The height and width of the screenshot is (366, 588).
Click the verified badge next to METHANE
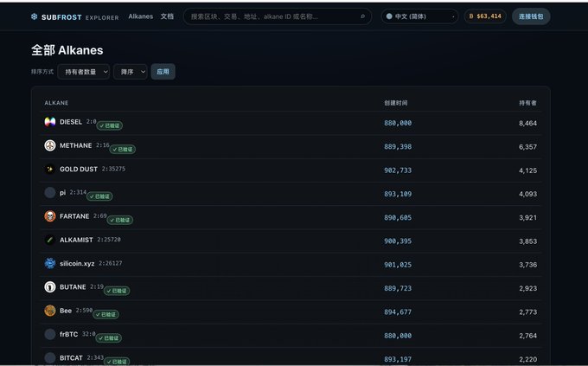point(123,150)
